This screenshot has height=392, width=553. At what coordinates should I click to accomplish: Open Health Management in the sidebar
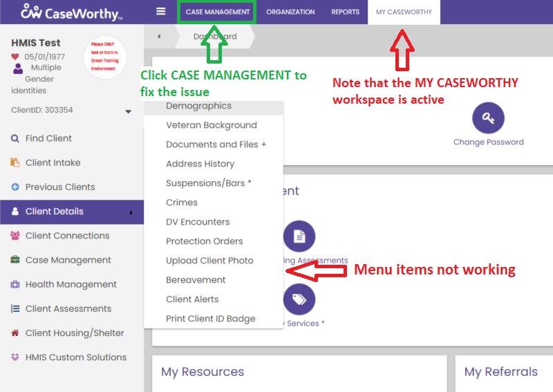coord(72,284)
